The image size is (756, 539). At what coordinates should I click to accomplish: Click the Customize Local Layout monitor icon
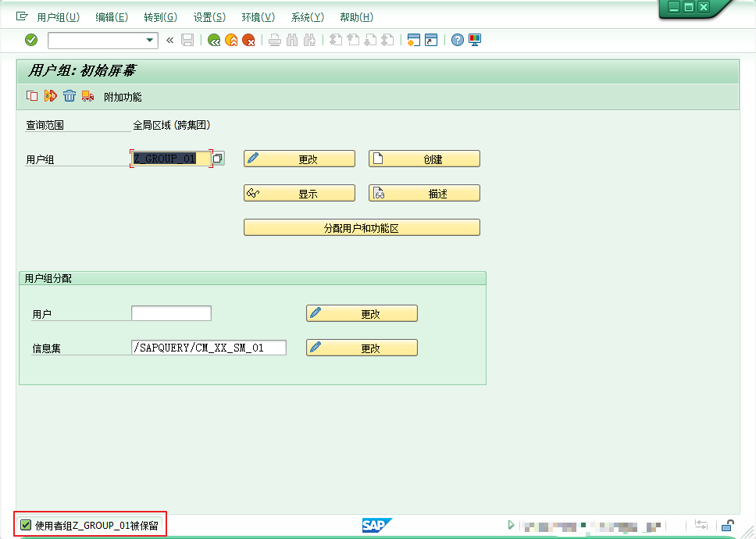[475, 40]
